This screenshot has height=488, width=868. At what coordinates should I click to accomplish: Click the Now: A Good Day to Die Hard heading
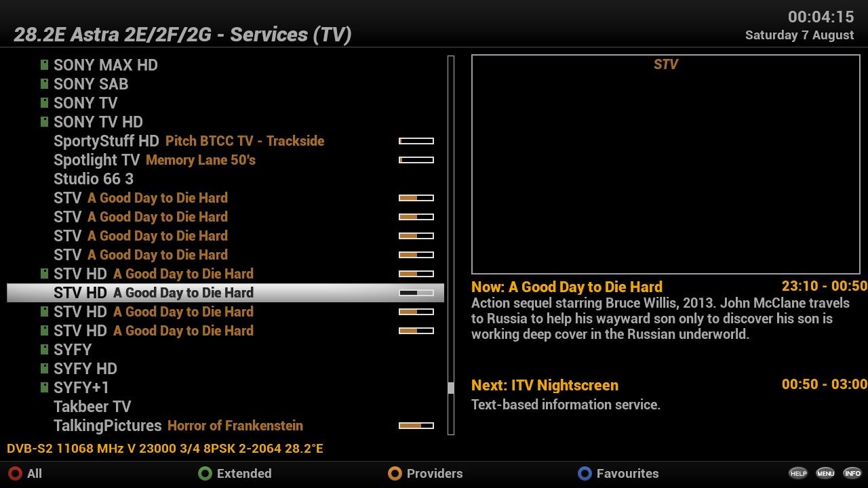click(567, 287)
